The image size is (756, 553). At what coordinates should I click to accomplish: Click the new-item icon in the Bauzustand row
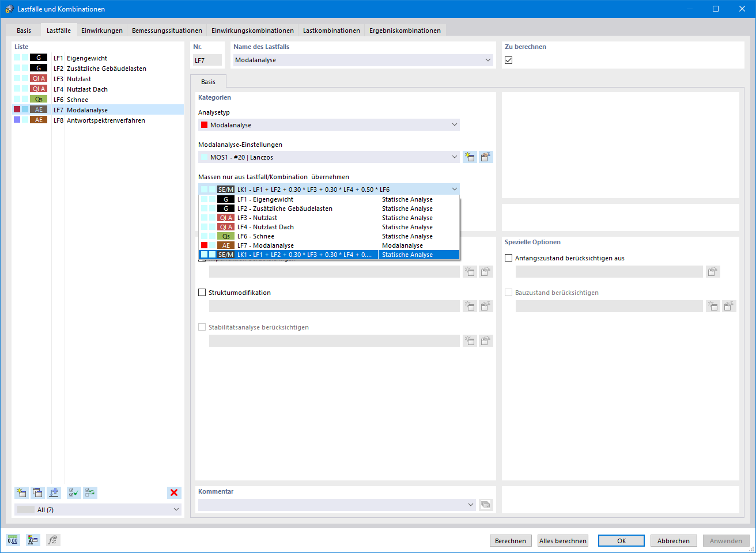[x=713, y=306]
